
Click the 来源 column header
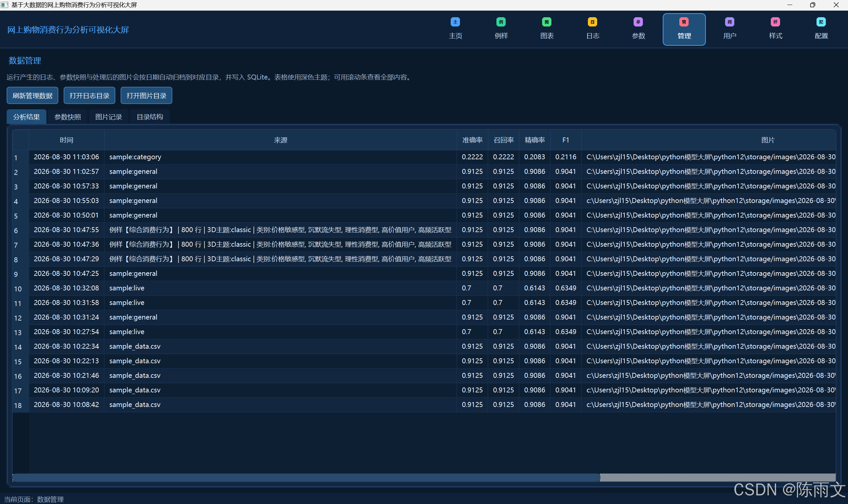(x=280, y=140)
